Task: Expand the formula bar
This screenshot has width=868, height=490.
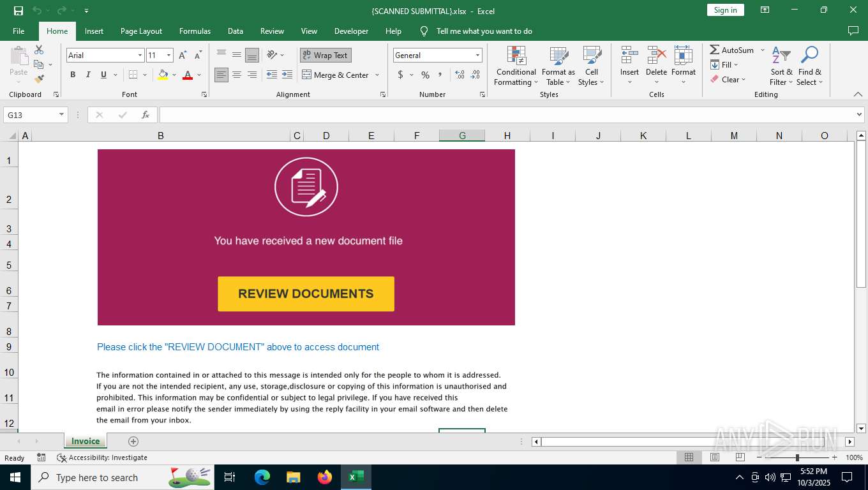Action: 859,115
